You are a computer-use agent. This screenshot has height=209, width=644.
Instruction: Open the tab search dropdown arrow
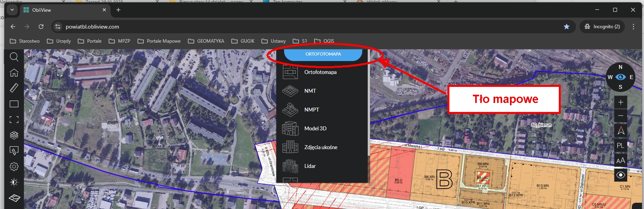pos(12,10)
